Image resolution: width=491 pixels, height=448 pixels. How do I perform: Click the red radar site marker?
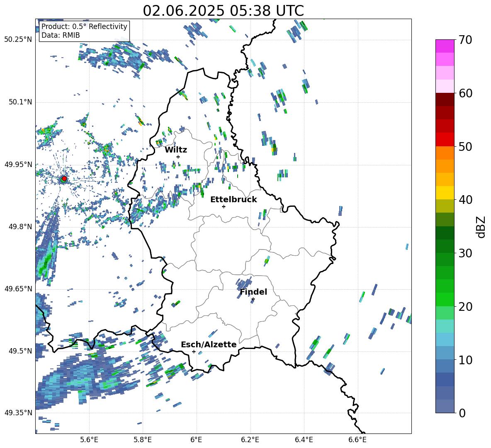[x=64, y=179]
